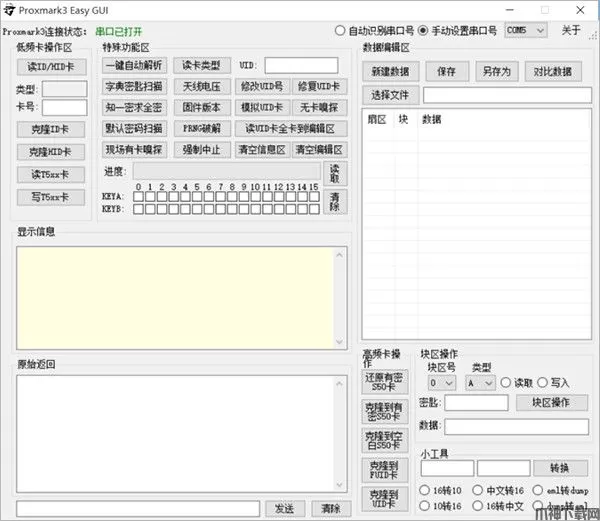This screenshot has height=521, width=600.
Task: Click 强制中止 to force stop
Action: tap(202, 150)
